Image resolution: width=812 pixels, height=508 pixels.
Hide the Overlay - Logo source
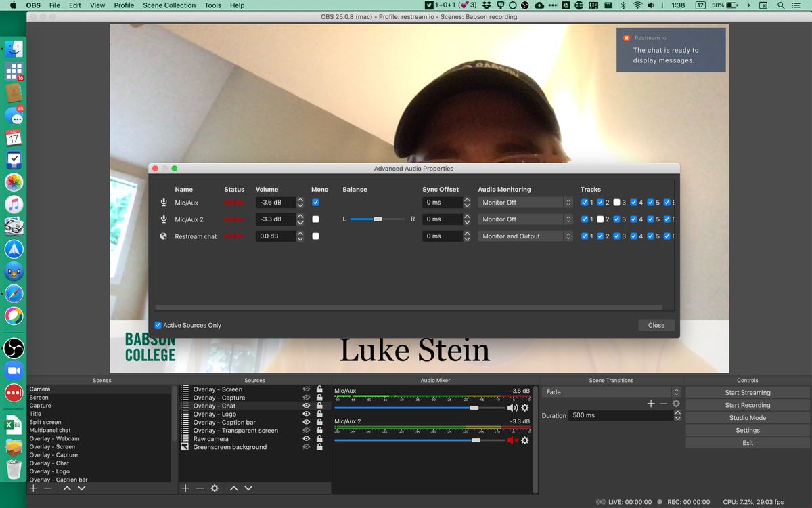pos(306,414)
